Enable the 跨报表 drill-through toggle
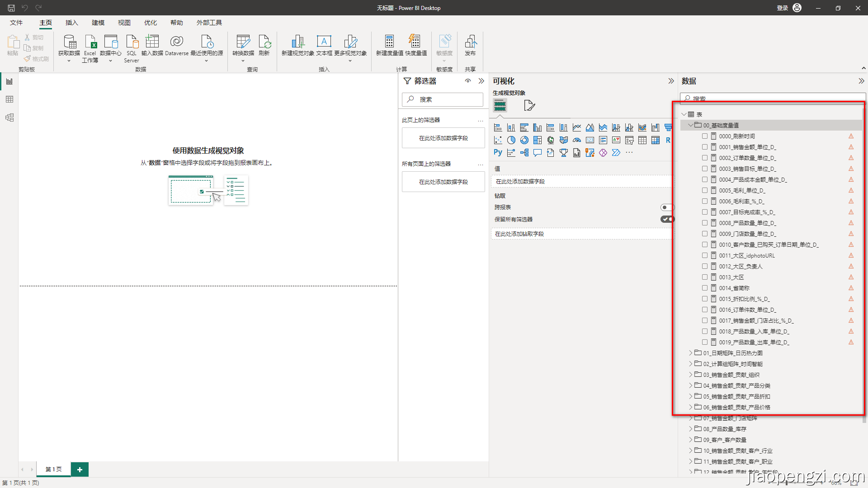This screenshot has width=868, height=488. click(667, 207)
